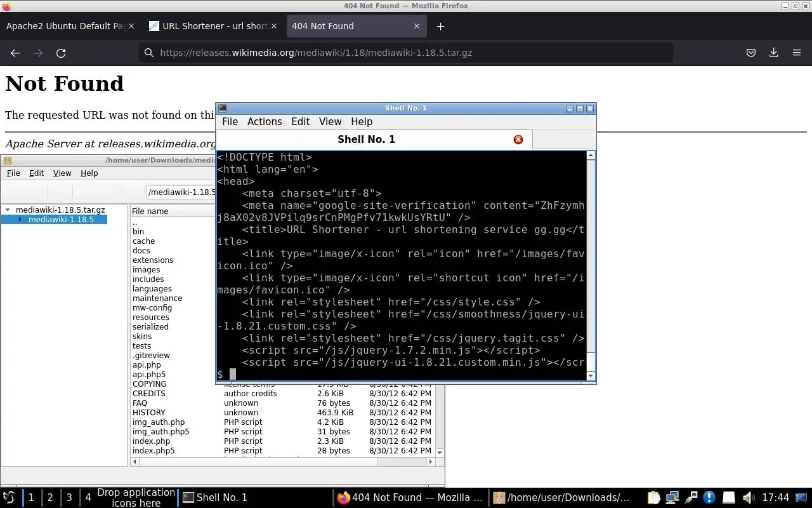
Task: Open the terminal Help menu
Action: point(362,121)
